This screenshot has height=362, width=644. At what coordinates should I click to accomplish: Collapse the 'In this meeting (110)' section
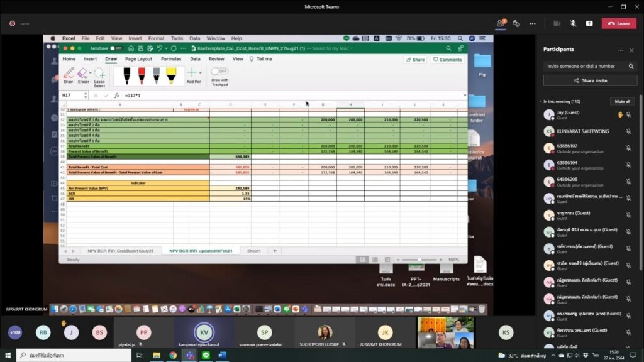click(x=540, y=101)
